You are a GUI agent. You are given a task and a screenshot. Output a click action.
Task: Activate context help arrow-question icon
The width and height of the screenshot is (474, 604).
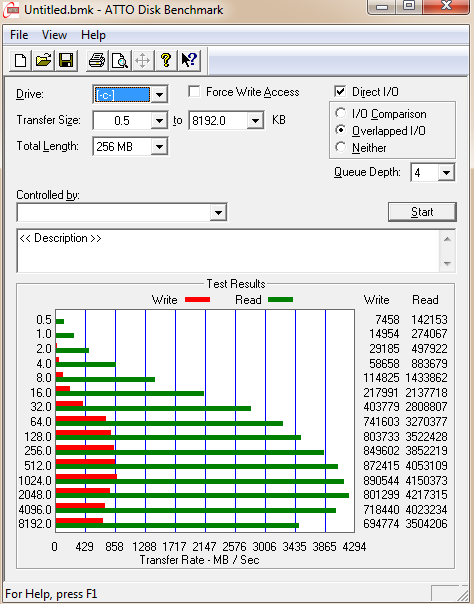189,60
